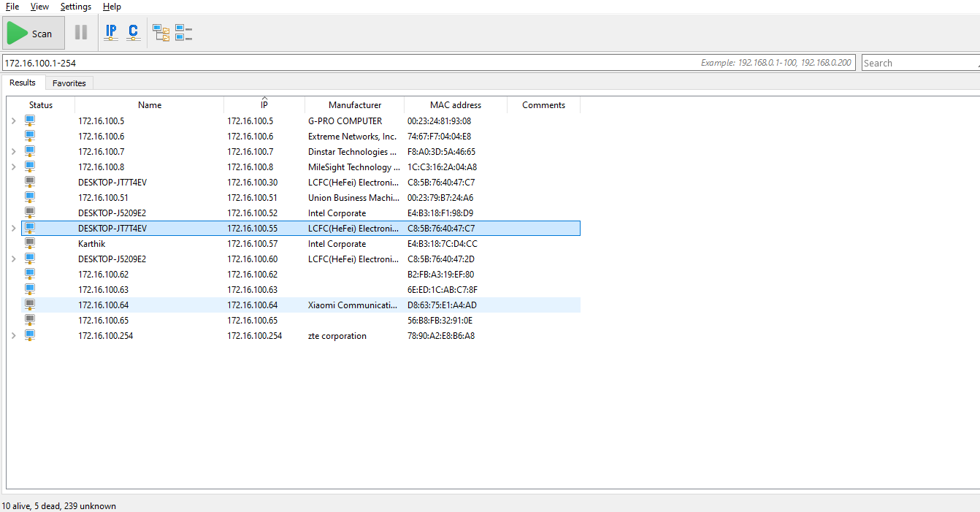Viewport: 980px width, 512px height.
Task: Click the IP toolbar icon
Action: click(x=111, y=33)
